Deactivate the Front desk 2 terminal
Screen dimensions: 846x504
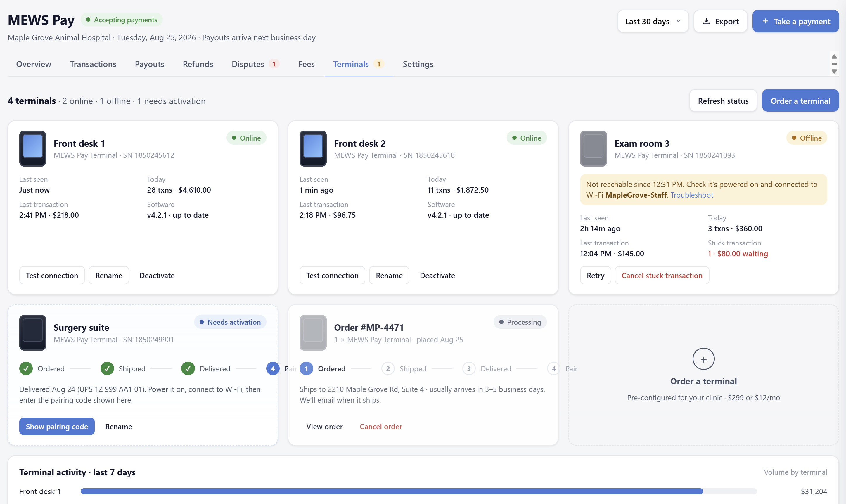coord(437,275)
